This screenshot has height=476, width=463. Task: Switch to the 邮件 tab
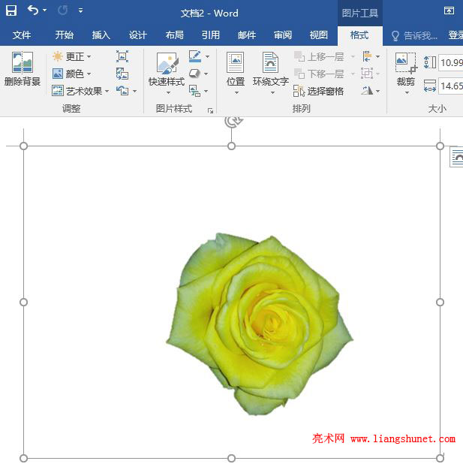point(247,35)
